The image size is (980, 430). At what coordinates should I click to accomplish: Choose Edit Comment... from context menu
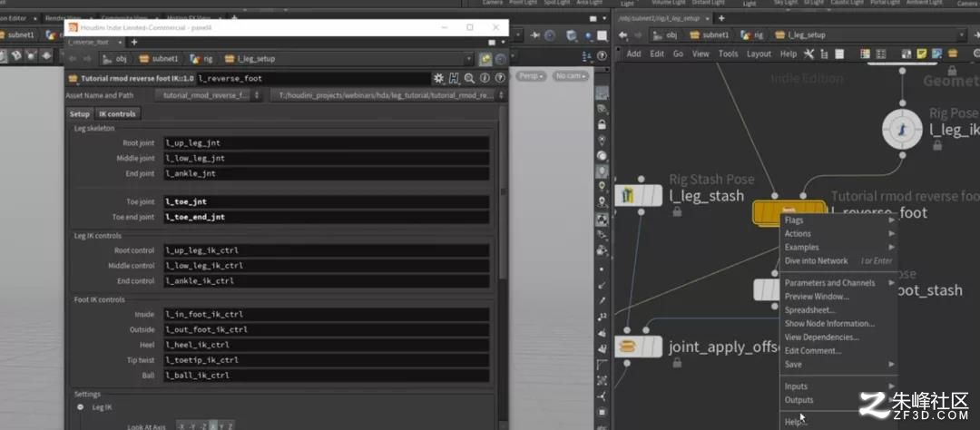[838, 351]
